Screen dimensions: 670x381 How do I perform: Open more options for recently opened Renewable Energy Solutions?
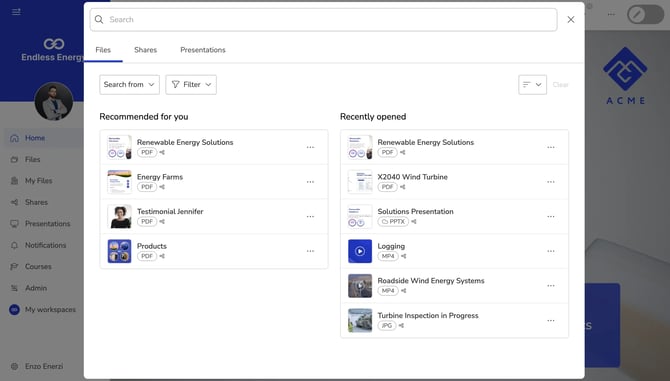(x=551, y=147)
